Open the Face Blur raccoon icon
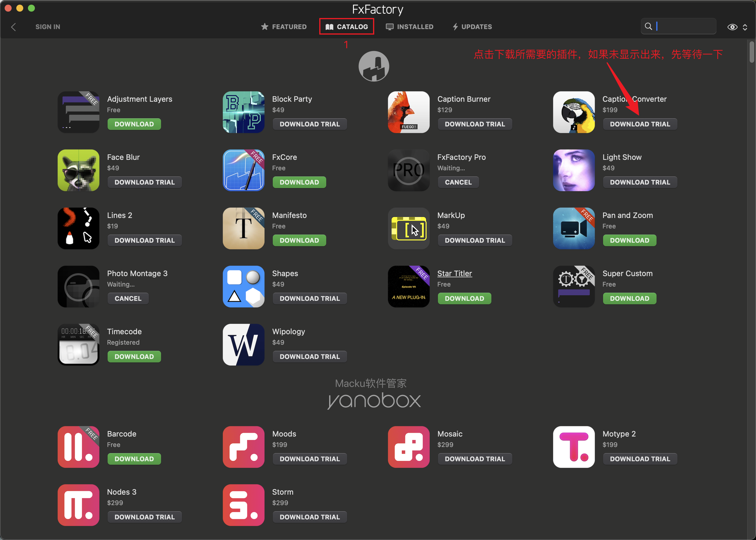756x540 pixels. (x=79, y=170)
